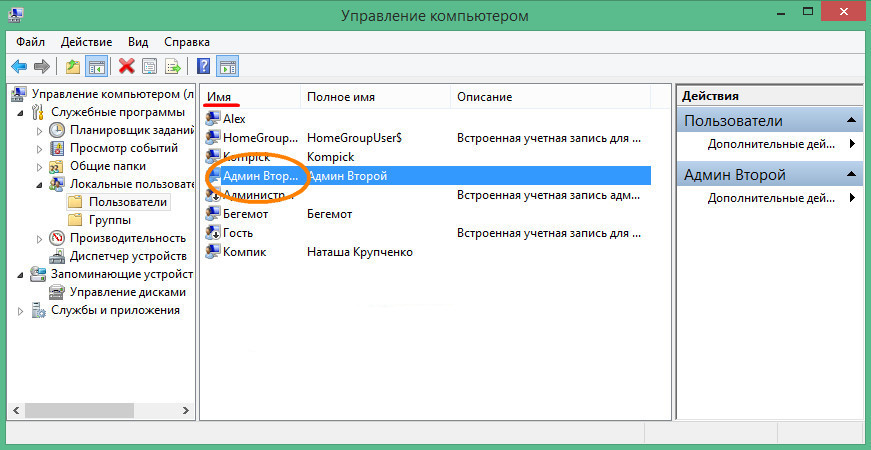Select Управление компьютером root node
Image resolution: width=871 pixels, height=450 pixels.
coord(113,94)
